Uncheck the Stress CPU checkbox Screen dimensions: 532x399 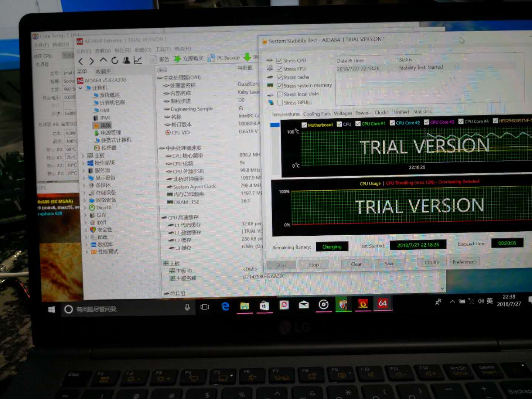[x=279, y=61]
